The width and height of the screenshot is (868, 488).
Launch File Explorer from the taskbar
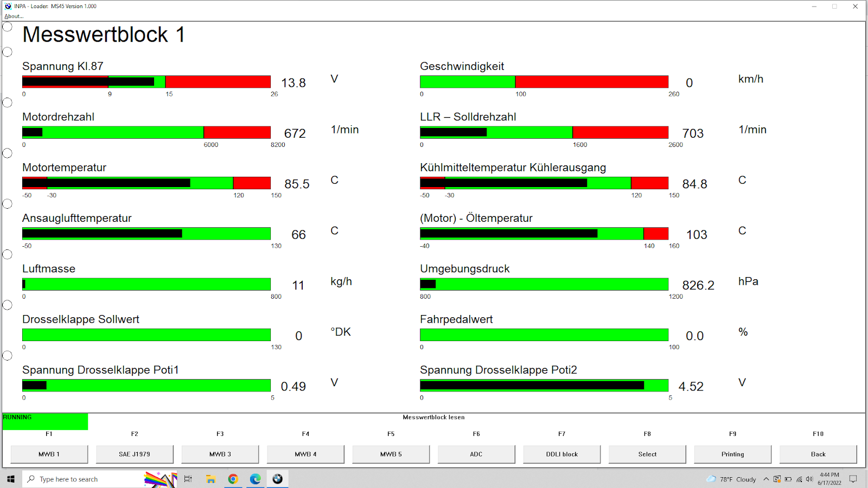(210, 479)
